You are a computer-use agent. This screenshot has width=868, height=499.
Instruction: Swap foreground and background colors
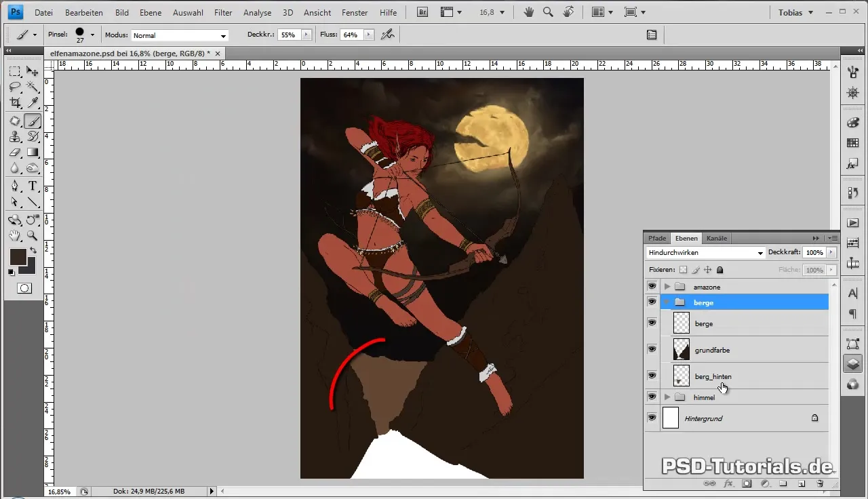pyautogui.click(x=33, y=251)
